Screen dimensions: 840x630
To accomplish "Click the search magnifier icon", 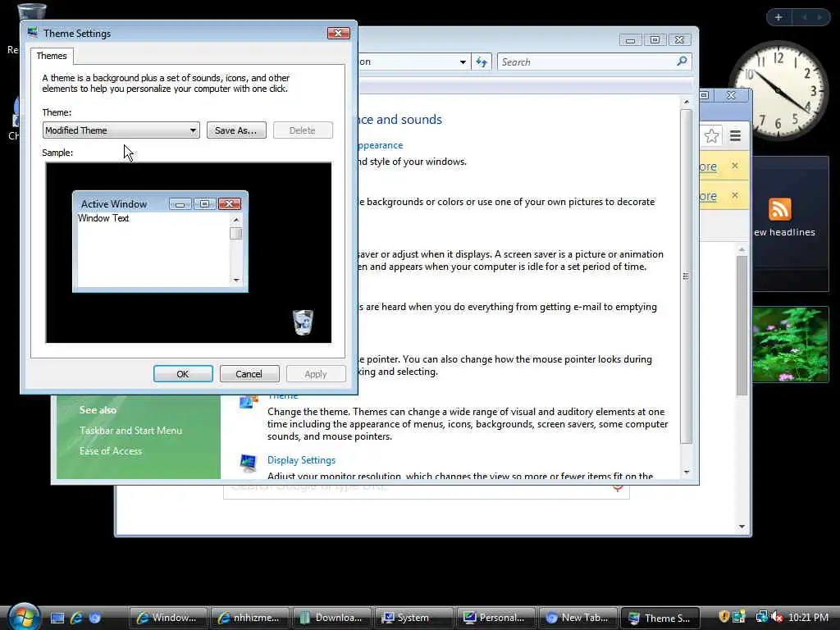I will [x=682, y=62].
